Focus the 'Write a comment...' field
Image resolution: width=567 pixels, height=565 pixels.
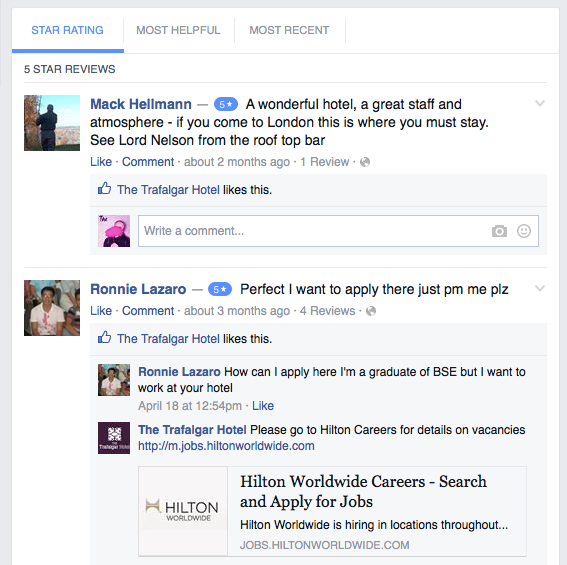pyautogui.click(x=338, y=231)
